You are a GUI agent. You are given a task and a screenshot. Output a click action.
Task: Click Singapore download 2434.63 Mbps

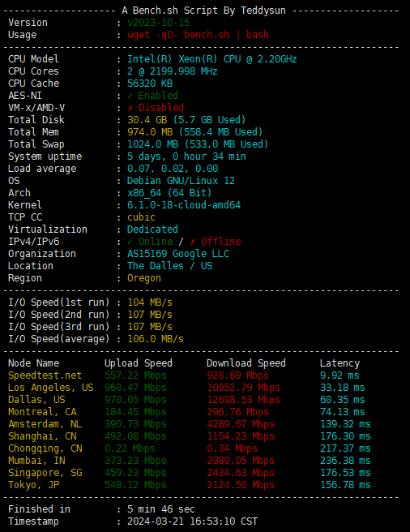point(241,473)
